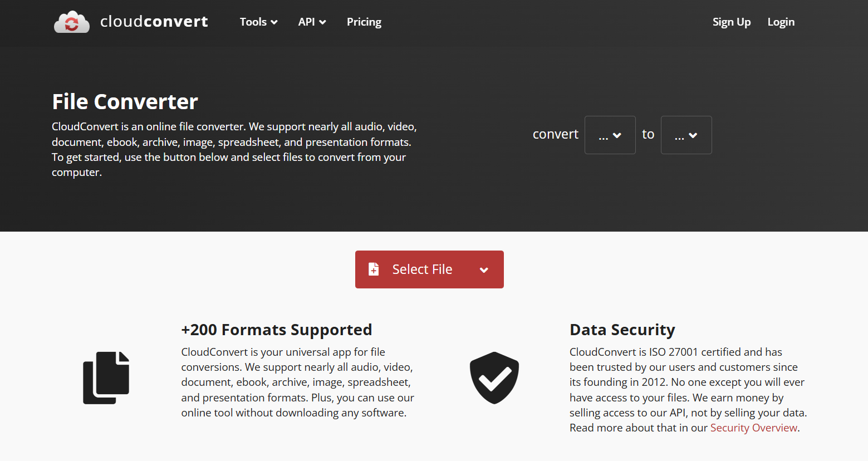Open the target format dropdown after 'to'
Image resolution: width=868 pixels, height=461 pixels.
point(686,135)
